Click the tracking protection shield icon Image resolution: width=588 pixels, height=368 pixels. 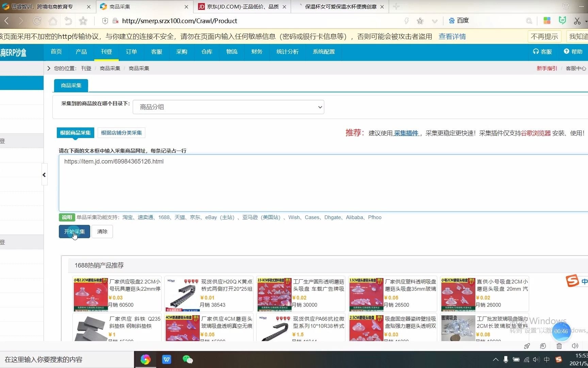105,21
